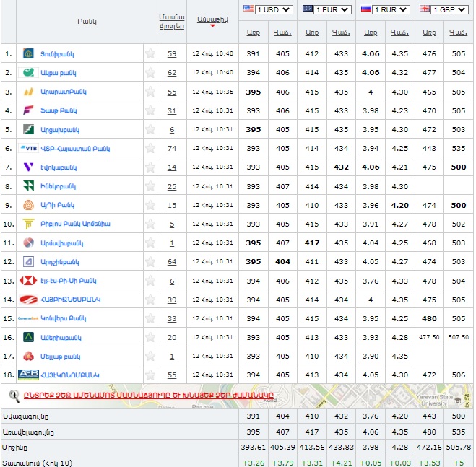Toggle favorite star for Converse Bank row
The width and height of the screenshot is (476, 467).
click(150, 318)
